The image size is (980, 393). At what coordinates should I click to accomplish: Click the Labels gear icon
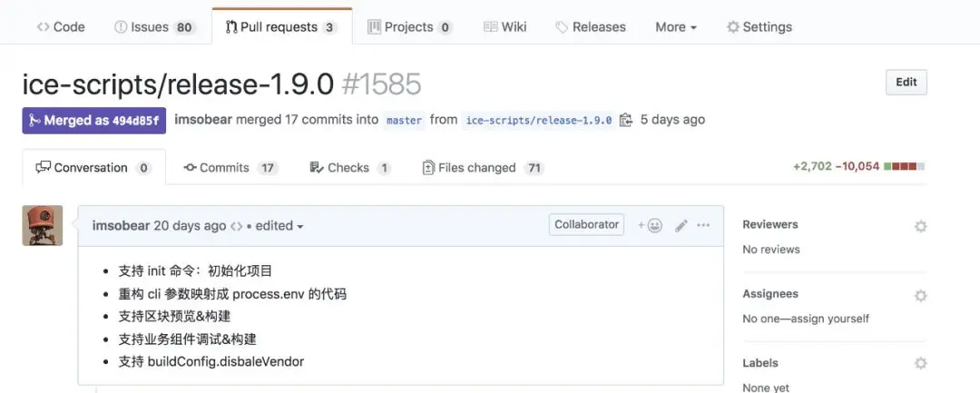pyautogui.click(x=920, y=364)
